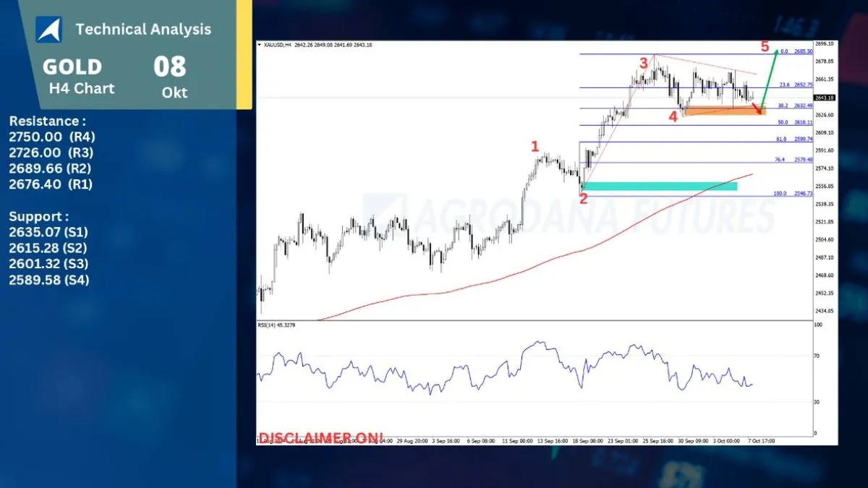Select resistance level '2676.40 (R1)'
Screen dimensions: 868x488
(x=51, y=184)
